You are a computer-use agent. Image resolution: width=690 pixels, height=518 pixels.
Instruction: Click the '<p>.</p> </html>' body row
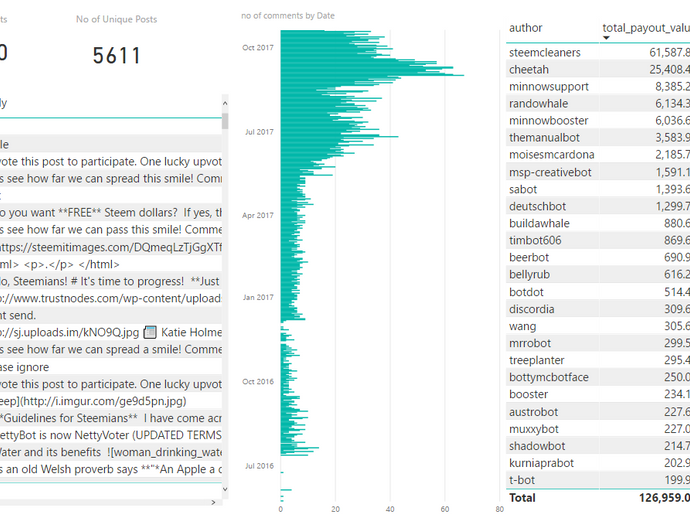coord(111,264)
